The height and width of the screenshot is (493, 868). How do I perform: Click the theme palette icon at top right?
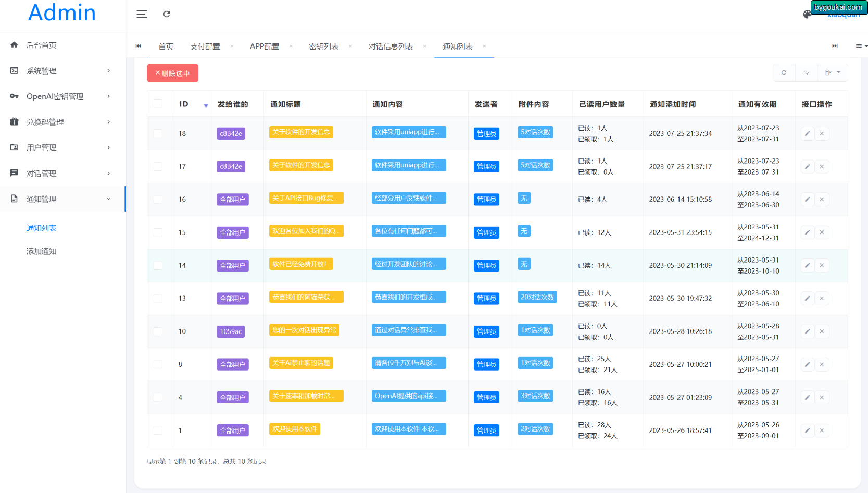[807, 14]
